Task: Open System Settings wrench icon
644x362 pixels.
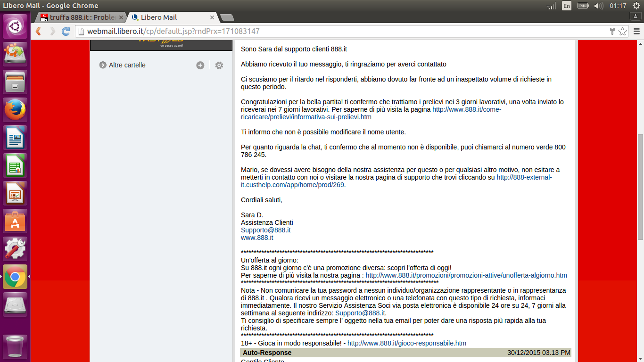Action: tap(16, 249)
